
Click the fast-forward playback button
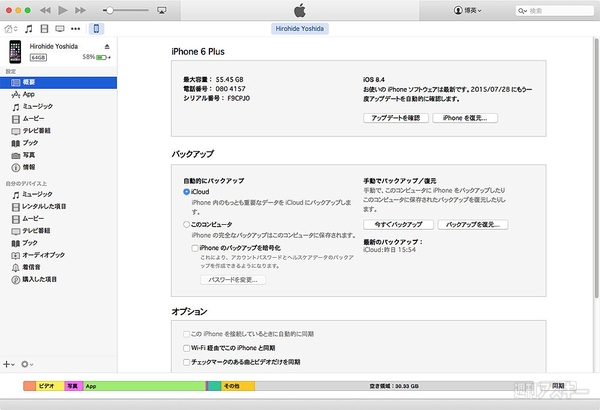pos(80,10)
